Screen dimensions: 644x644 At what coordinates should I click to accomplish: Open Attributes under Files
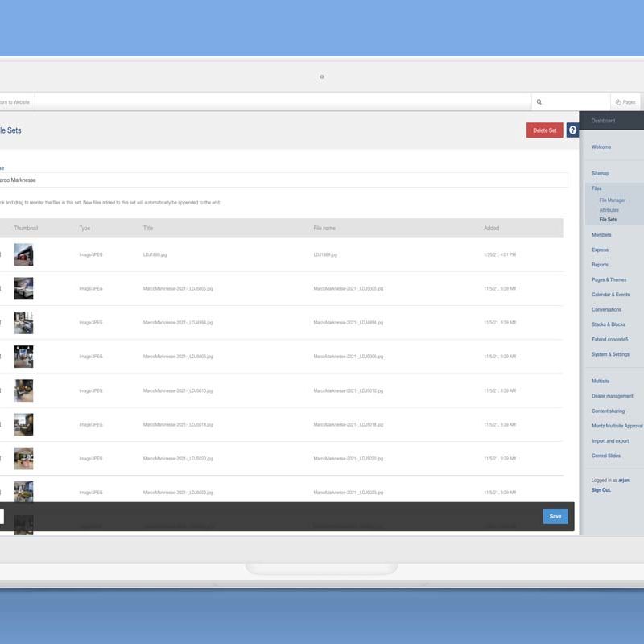pos(609,210)
